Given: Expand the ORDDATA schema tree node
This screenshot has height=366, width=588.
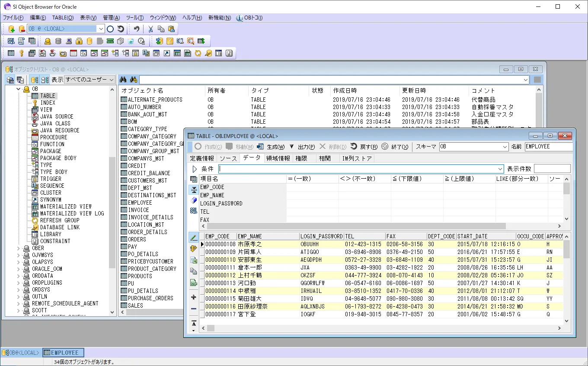Looking at the screenshot, I should tap(19, 276).
